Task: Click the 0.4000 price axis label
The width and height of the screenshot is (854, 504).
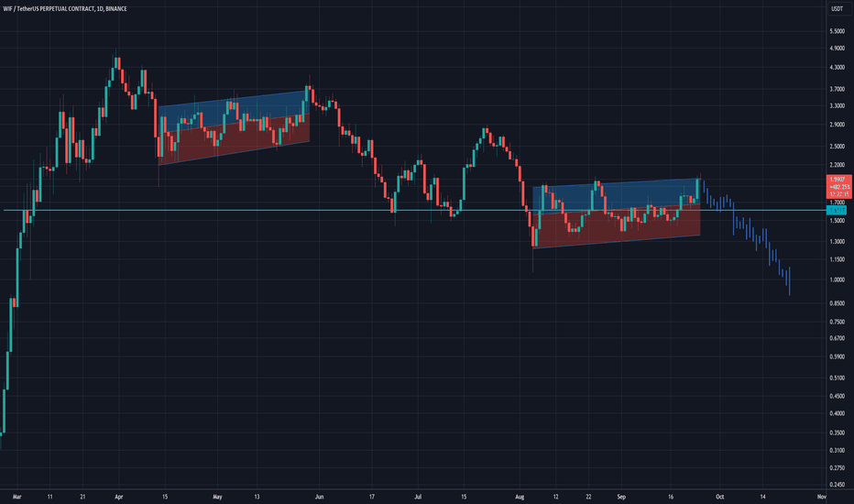Action: click(837, 413)
